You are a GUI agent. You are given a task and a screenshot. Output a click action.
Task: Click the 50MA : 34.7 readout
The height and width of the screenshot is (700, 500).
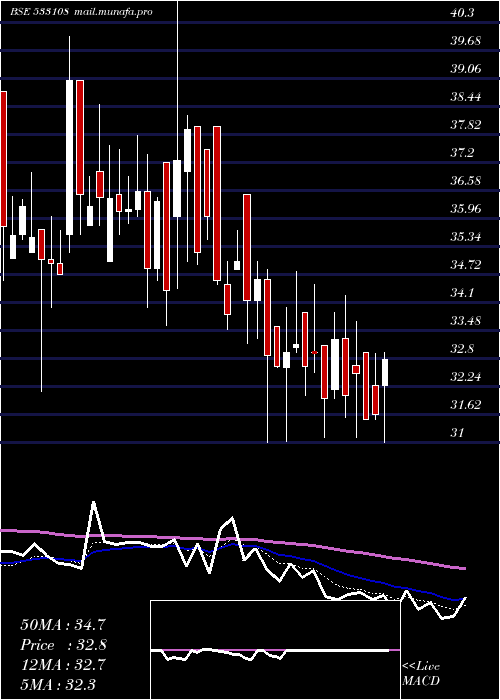pos(63,625)
